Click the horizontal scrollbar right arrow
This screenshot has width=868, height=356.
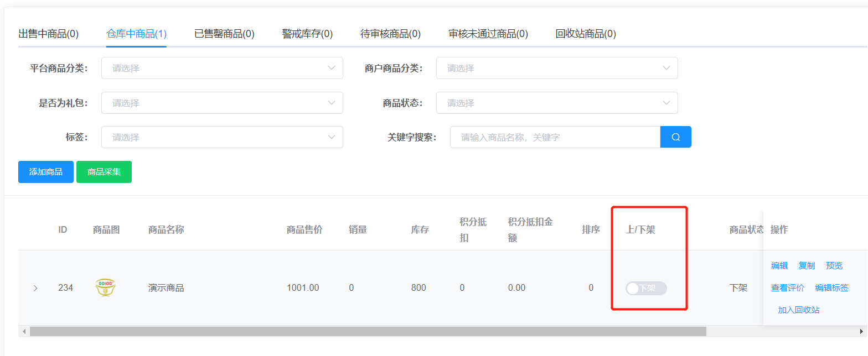(861, 331)
